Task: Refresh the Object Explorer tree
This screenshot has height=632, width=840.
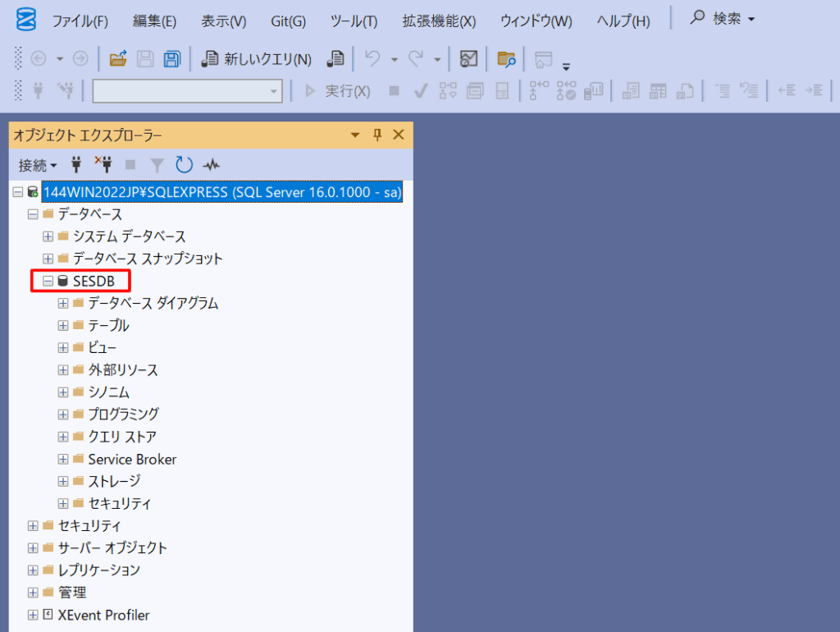Action: pyautogui.click(x=184, y=164)
